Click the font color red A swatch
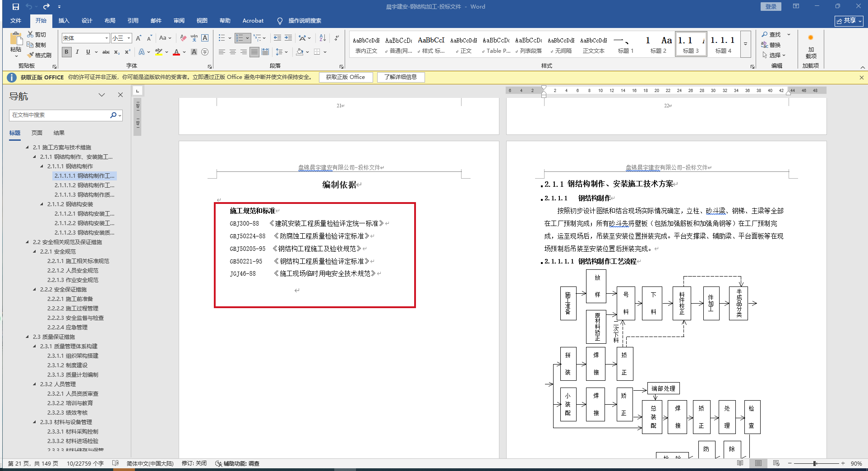This screenshot has height=471, width=868. (176, 52)
